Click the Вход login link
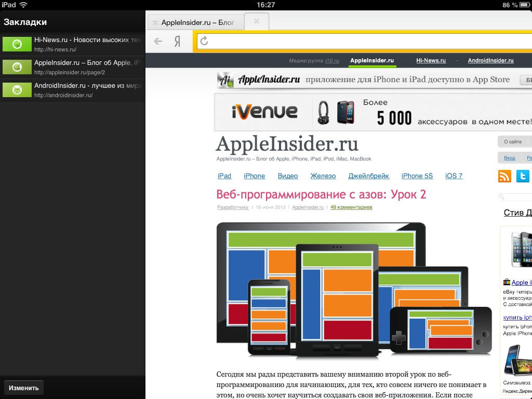 pyautogui.click(x=509, y=158)
